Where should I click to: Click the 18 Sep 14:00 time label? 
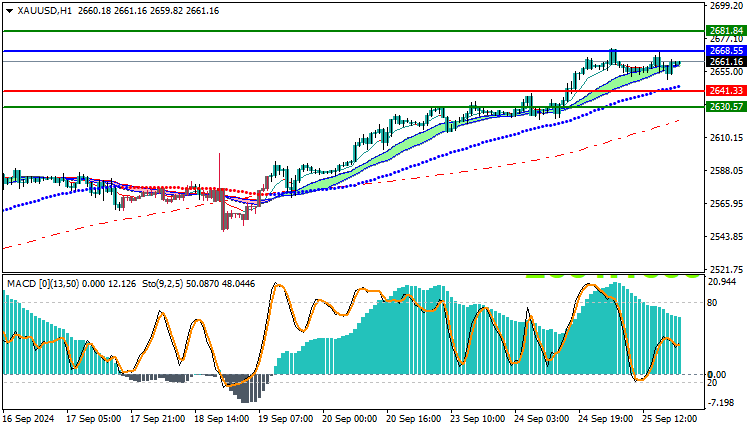221,419
